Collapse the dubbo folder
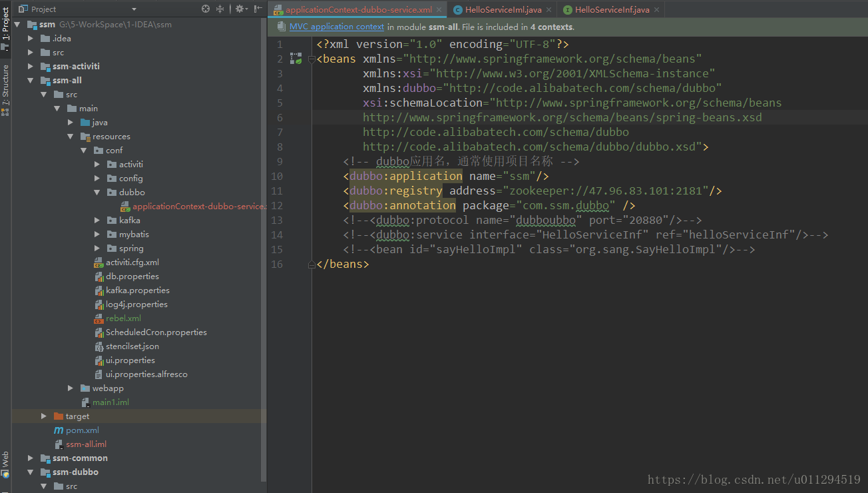868x493 pixels. click(x=97, y=193)
